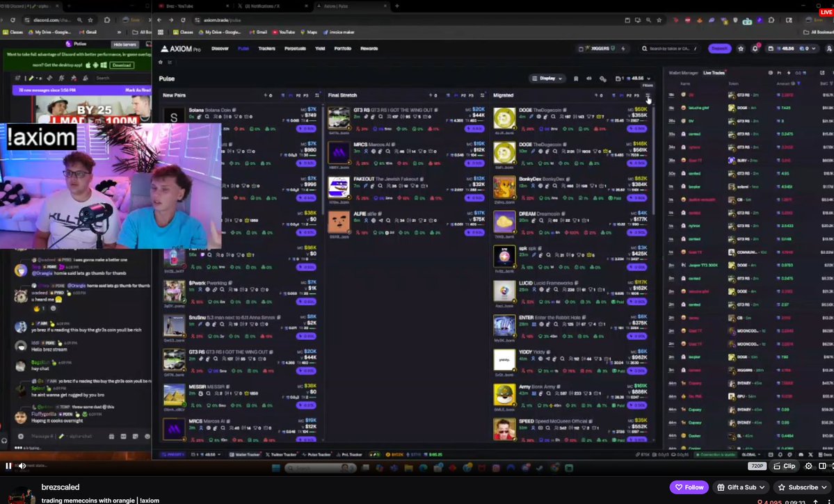Open the filters icon in New Pairs column
834x504 pixels.
(317, 96)
